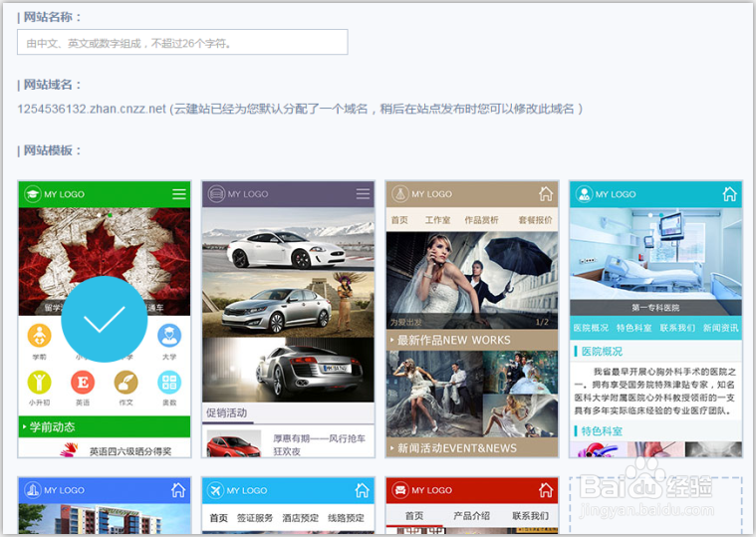Click building logo icon in blue template

coord(32,490)
